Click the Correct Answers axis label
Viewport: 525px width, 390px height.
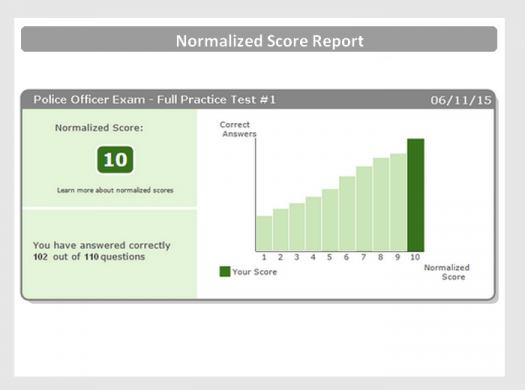click(237, 129)
